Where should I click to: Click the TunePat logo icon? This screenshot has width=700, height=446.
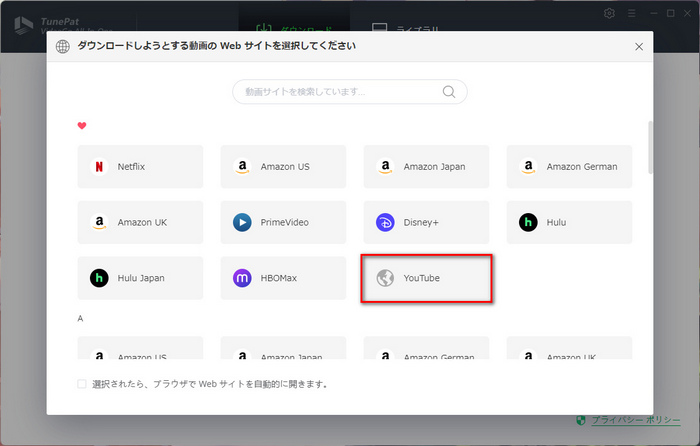(x=23, y=25)
